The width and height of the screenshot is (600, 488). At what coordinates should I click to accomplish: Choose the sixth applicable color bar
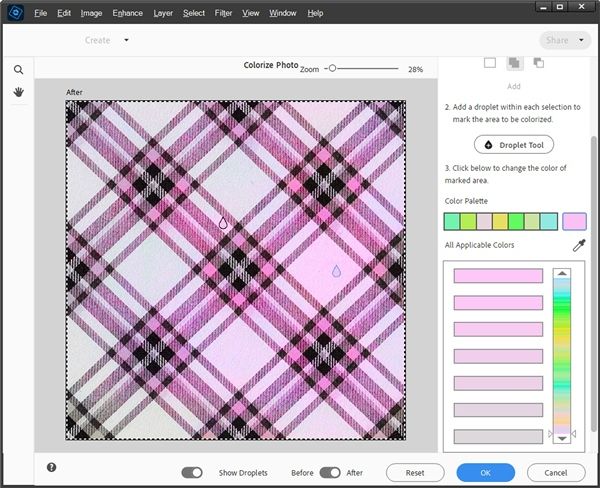click(498, 410)
